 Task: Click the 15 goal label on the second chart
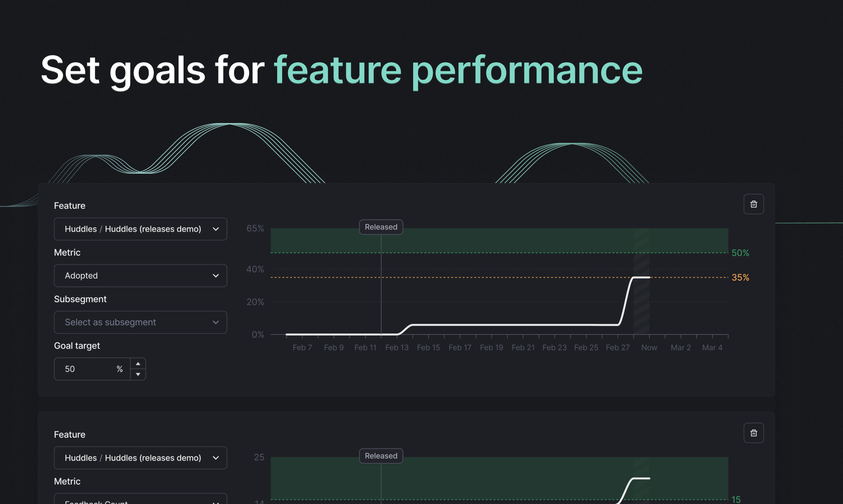(x=736, y=499)
